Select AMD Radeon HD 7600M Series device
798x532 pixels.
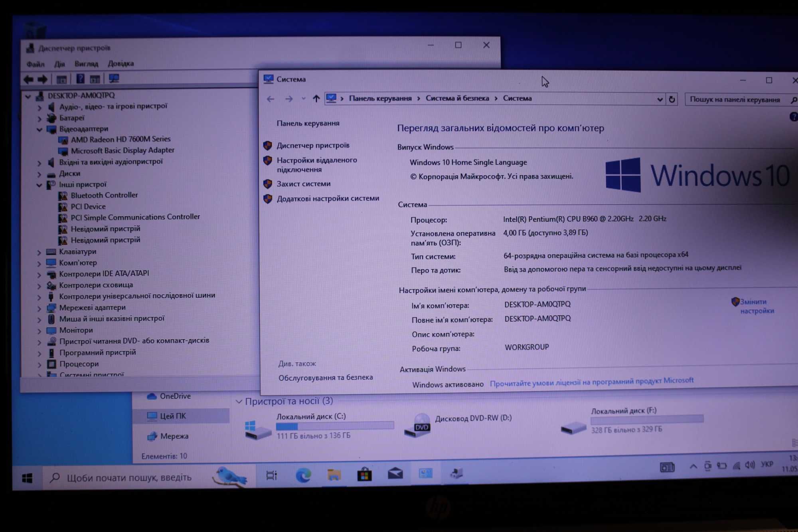click(120, 139)
